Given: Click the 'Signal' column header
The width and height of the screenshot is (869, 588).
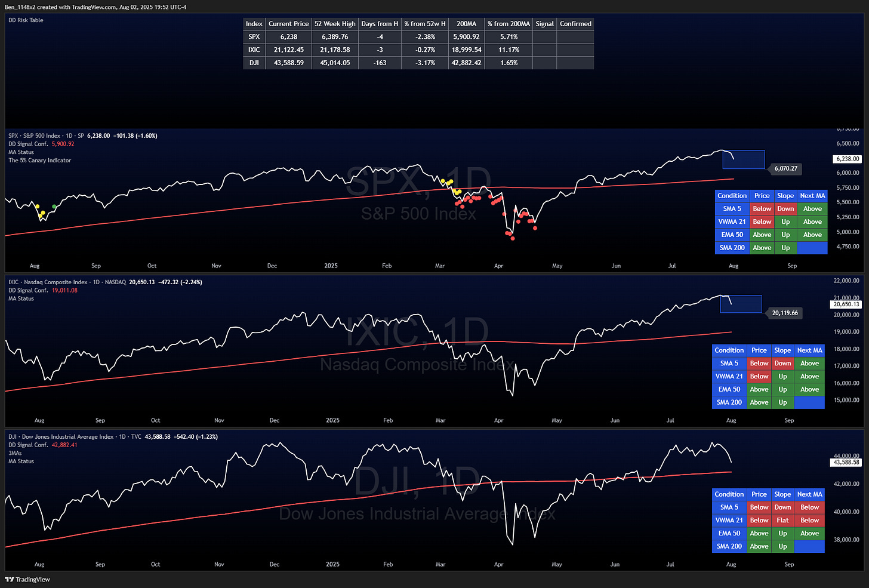Looking at the screenshot, I should (545, 24).
